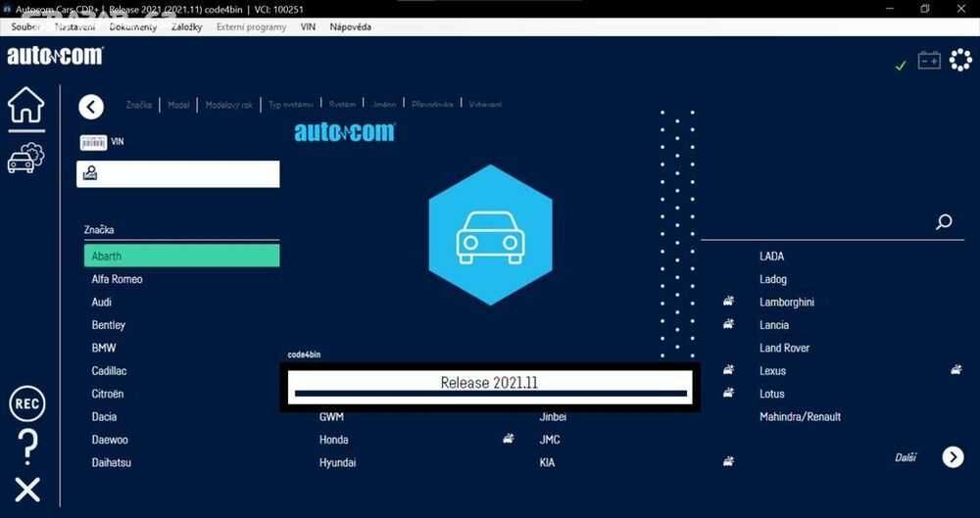Select Lancia brand
Image resolution: width=980 pixels, height=518 pixels.
774,325
